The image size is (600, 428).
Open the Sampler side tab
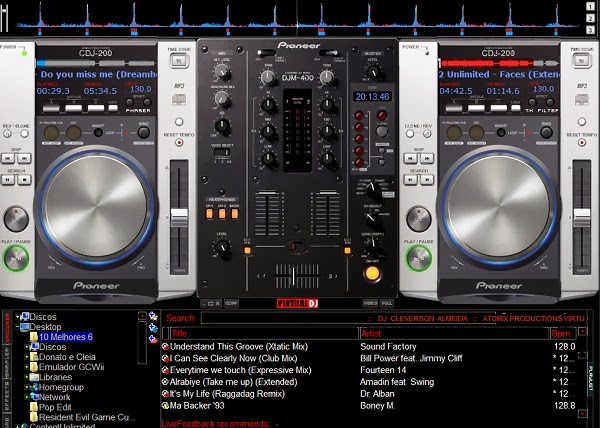(7, 361)
